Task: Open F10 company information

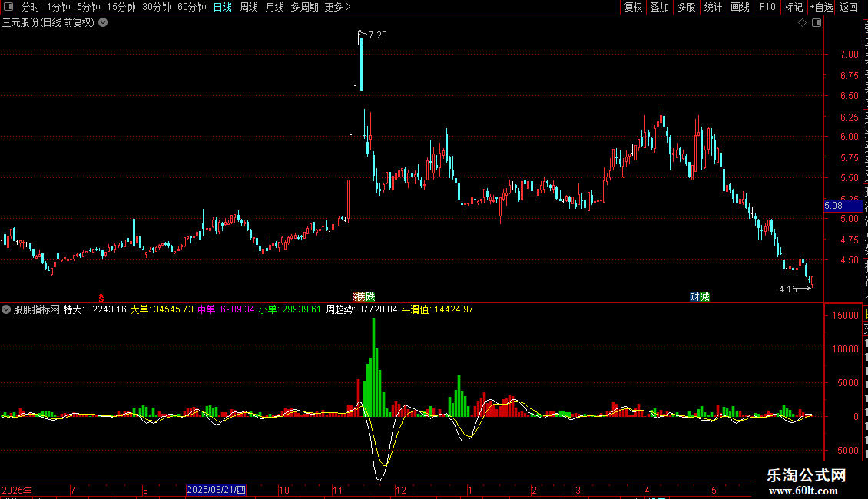Action: tap(767, 7)
